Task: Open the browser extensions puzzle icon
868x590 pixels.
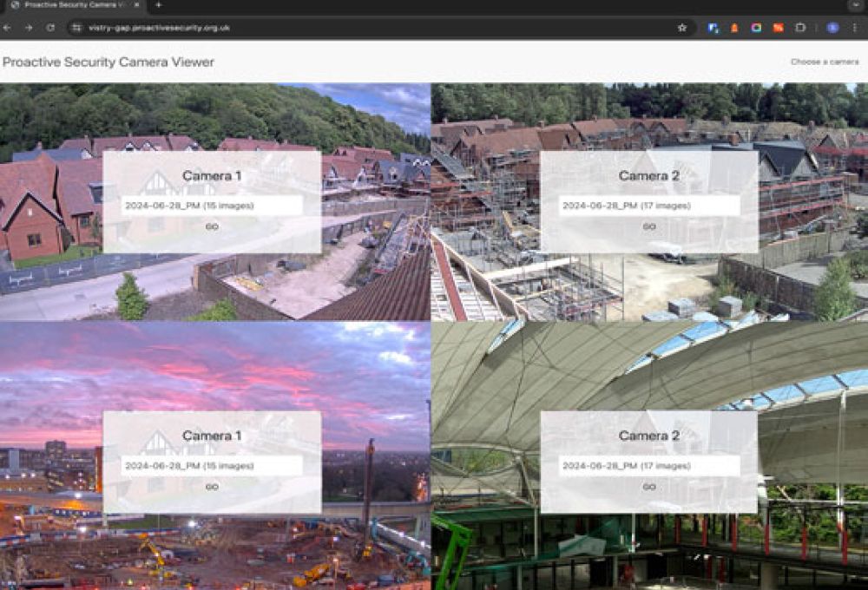Action: click(x=800, y=28)
